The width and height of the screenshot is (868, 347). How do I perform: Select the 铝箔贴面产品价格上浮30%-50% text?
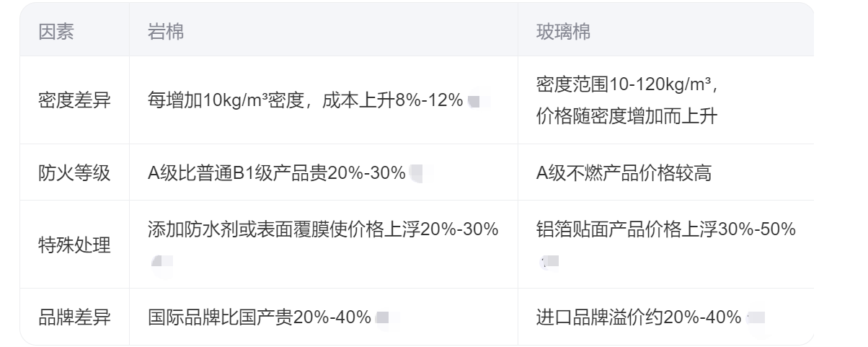[666, 229]
